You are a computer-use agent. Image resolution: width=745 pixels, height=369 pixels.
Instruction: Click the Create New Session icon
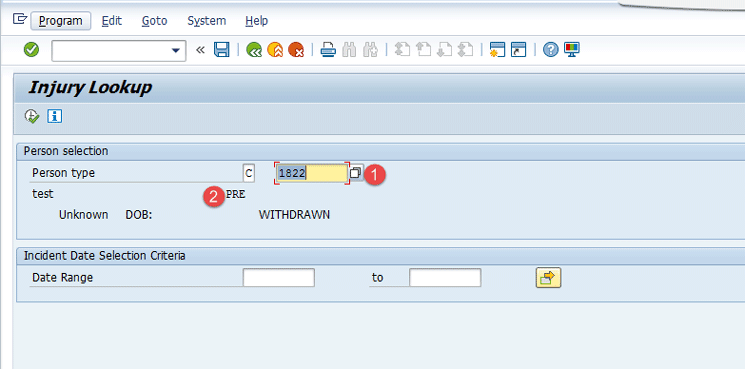tap(497, 50)
